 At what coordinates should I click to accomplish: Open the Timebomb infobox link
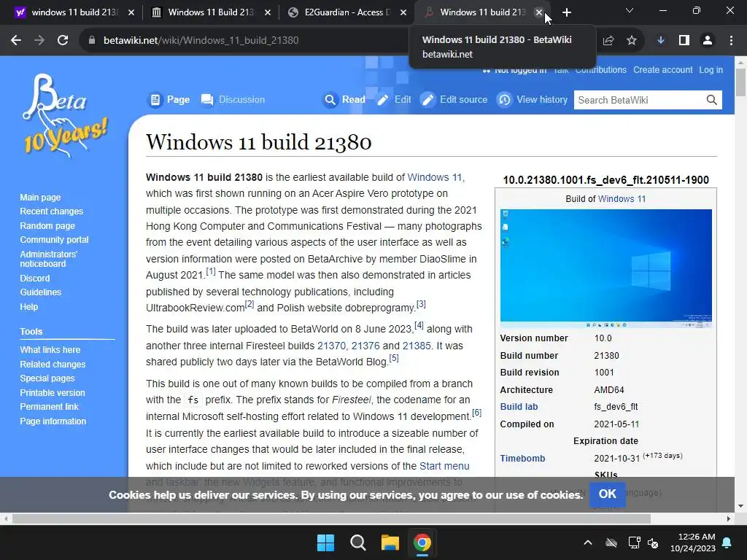pyautogui.click(x=522, y=459)
